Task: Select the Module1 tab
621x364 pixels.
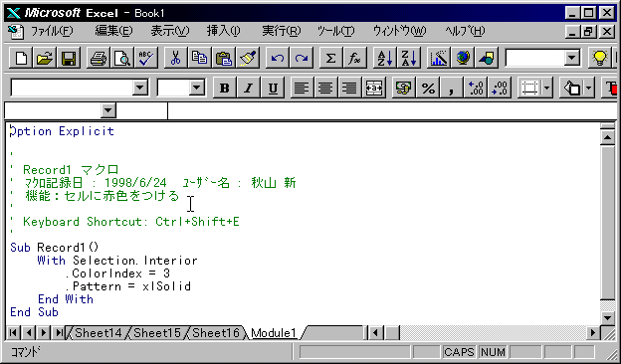Action: click(274, 333)
